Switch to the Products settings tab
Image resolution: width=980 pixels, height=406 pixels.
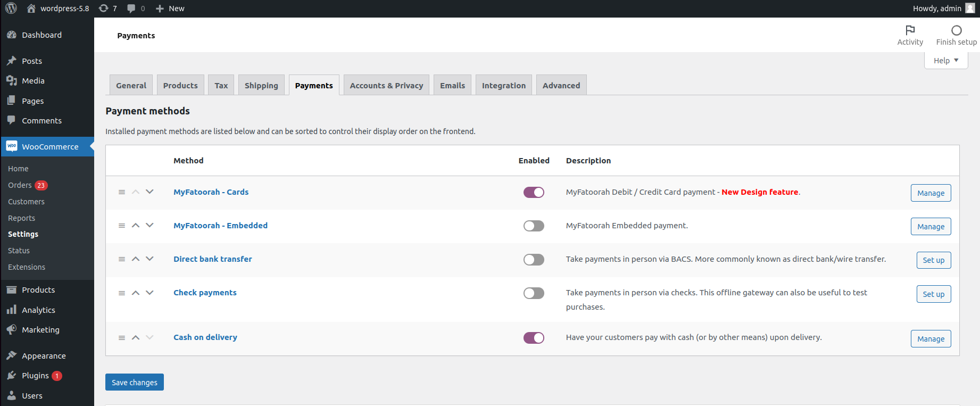click(x=180, y=85)
